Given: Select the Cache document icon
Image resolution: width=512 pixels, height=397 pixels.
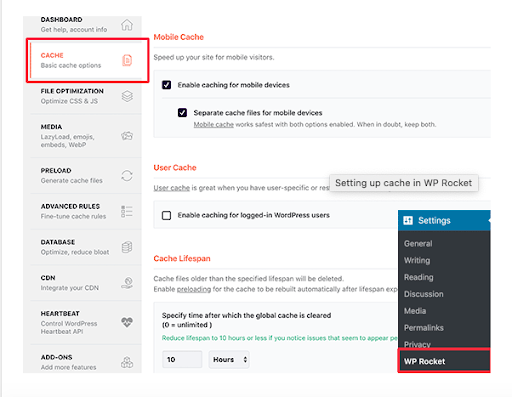Looking at the screenshot, I should (127, 60).
